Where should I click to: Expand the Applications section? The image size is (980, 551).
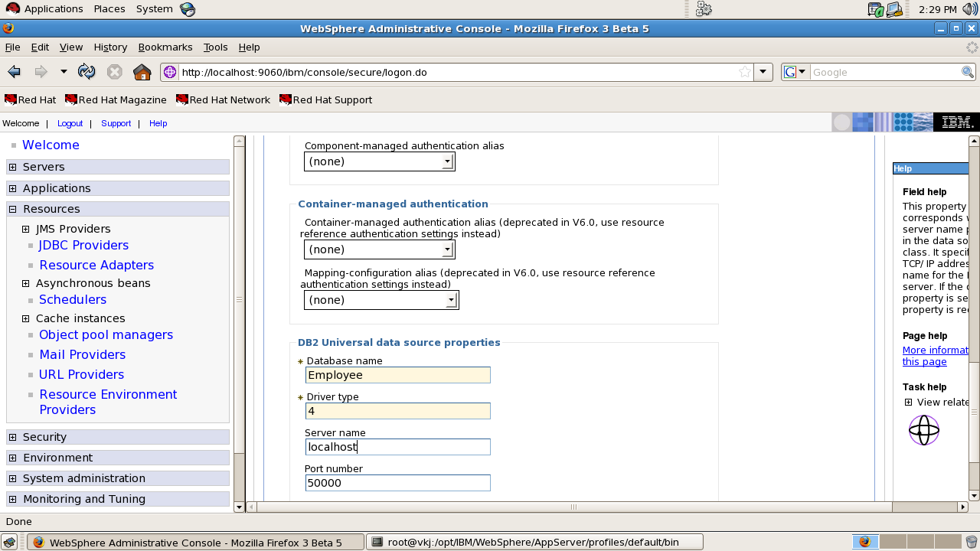(12, 188)
